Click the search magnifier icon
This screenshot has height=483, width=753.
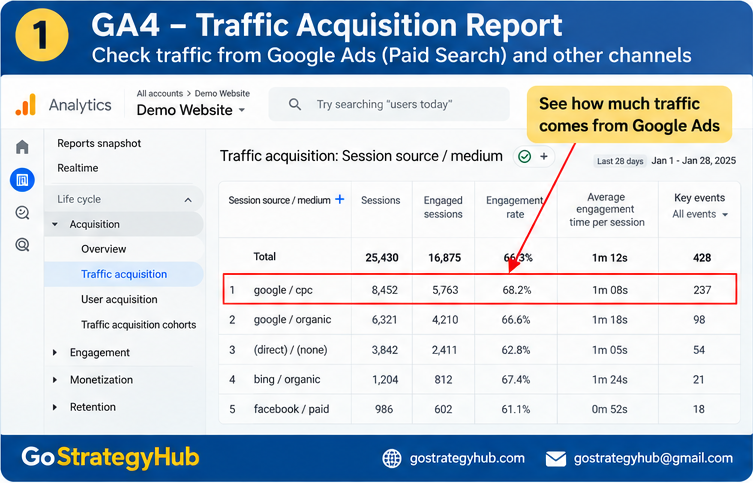tap(295, 104)
